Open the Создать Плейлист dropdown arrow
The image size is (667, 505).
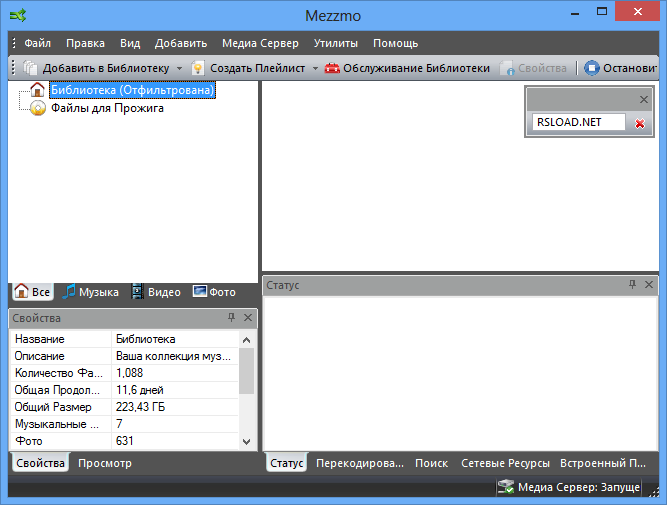point(314,69)
